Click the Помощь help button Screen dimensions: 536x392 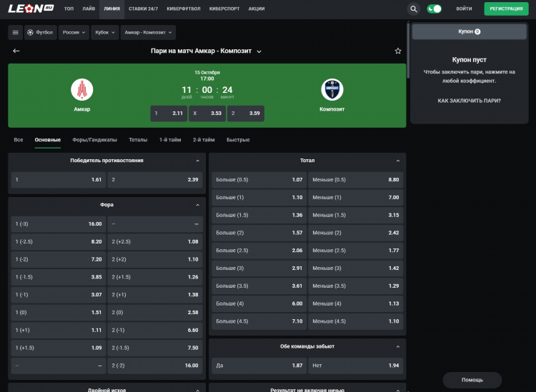pos(472,380)
